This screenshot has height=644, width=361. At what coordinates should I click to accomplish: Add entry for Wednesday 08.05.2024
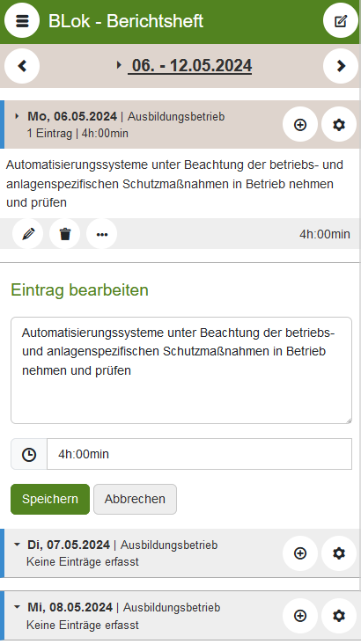click(300, 616)
